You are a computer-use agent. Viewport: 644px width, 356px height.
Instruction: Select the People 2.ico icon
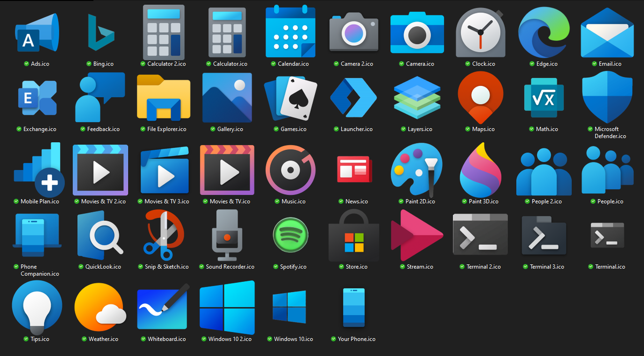(x=544, y=170)
